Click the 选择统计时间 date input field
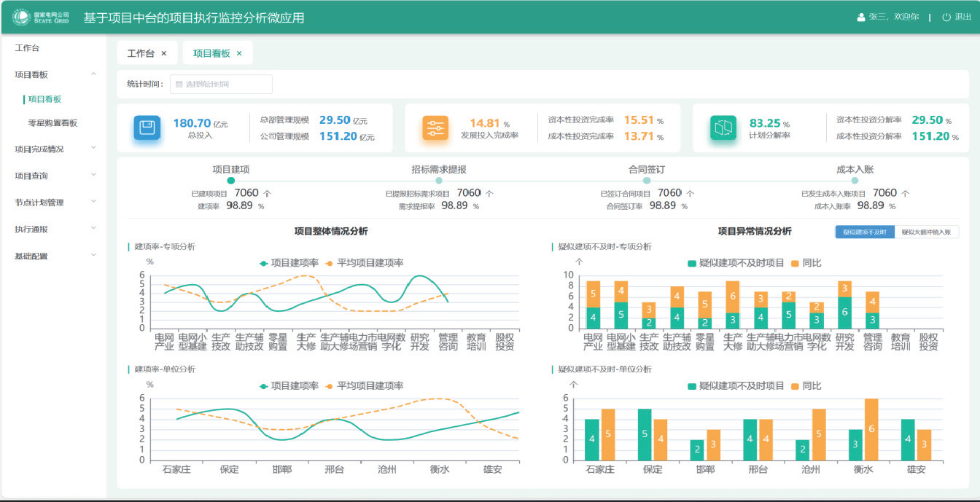 (221, 84)
